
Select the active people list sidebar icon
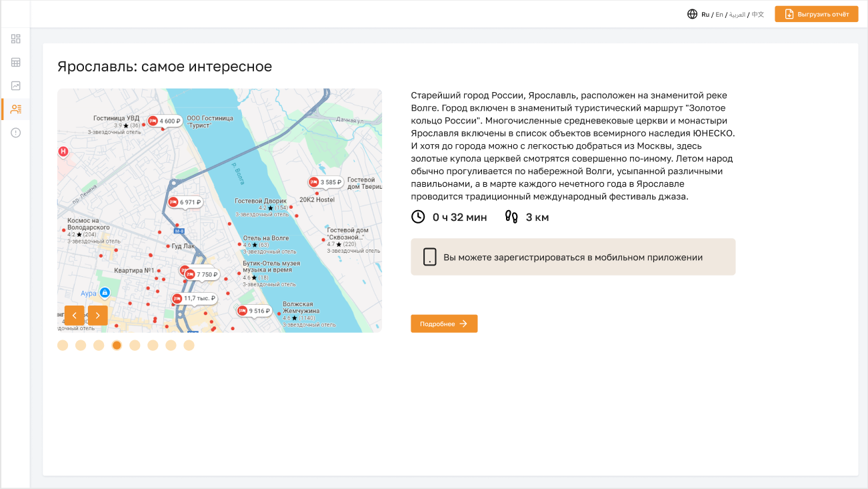[16, 109]
